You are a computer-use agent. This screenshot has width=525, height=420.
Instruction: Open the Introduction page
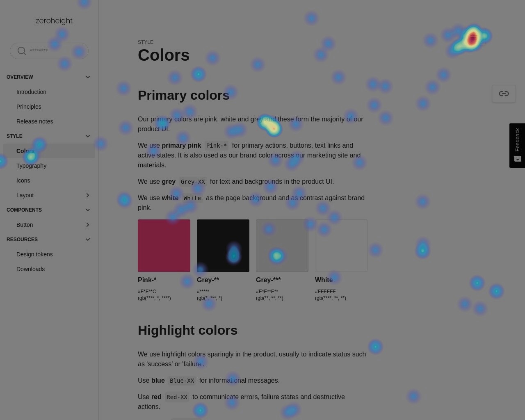31,92
